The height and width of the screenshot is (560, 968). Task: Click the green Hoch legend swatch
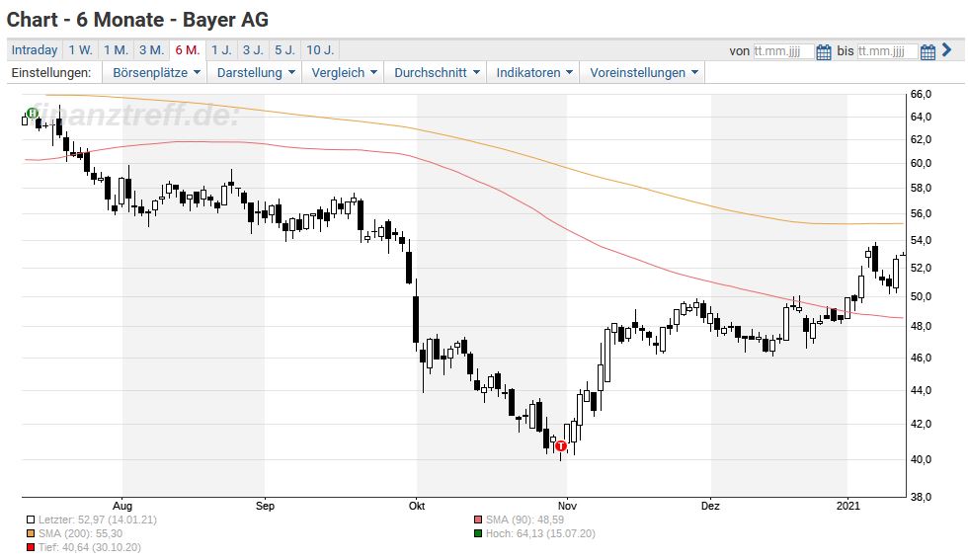(x=478, y=533)
